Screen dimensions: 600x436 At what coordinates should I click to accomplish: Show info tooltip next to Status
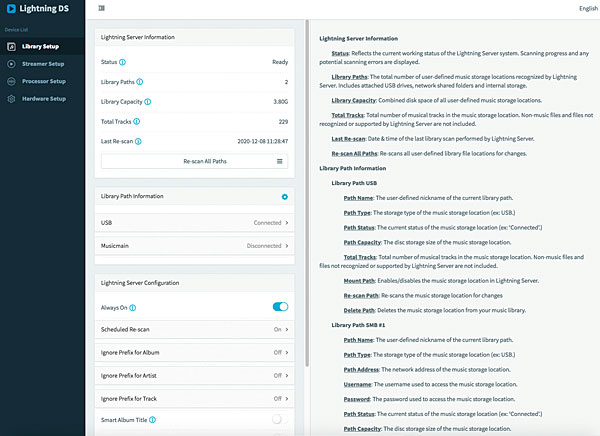(122, 62)
